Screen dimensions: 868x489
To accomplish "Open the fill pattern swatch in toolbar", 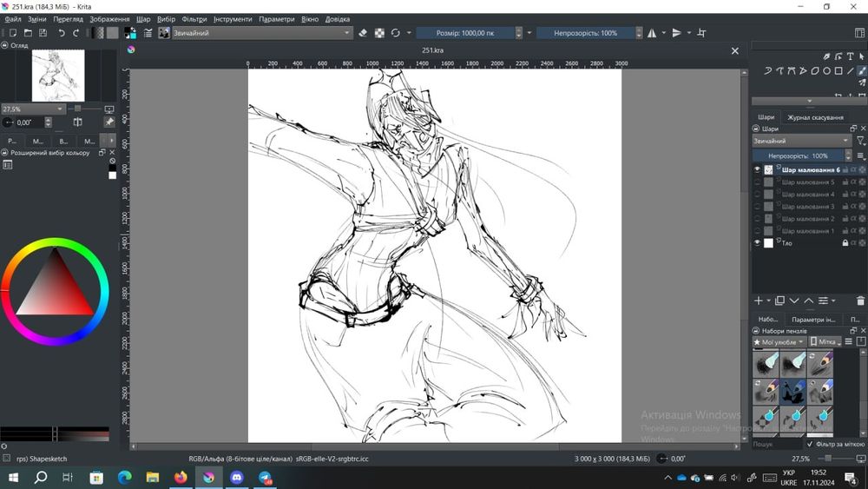I will coord(112,33).
